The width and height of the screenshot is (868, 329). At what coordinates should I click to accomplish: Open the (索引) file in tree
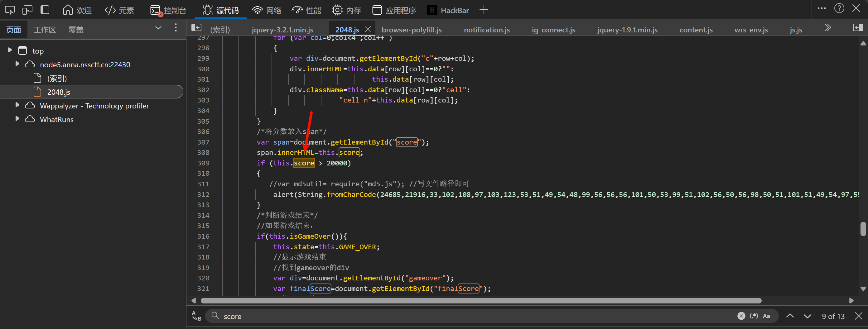(57, 79)
